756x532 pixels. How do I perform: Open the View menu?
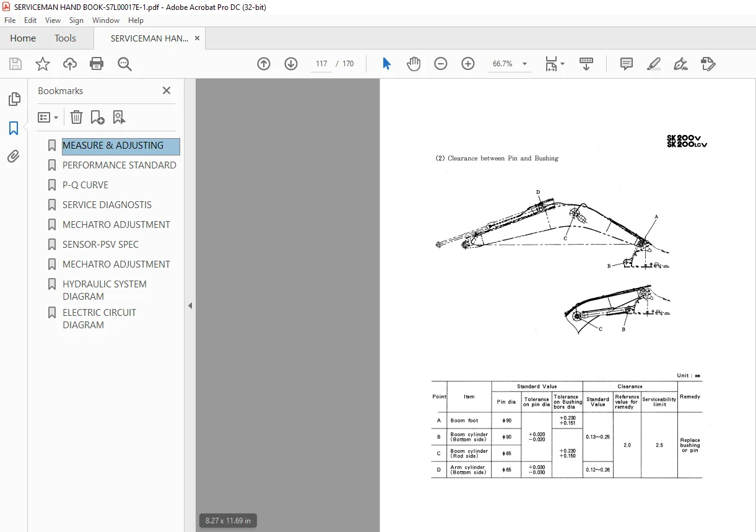click(x=53, y=20)
